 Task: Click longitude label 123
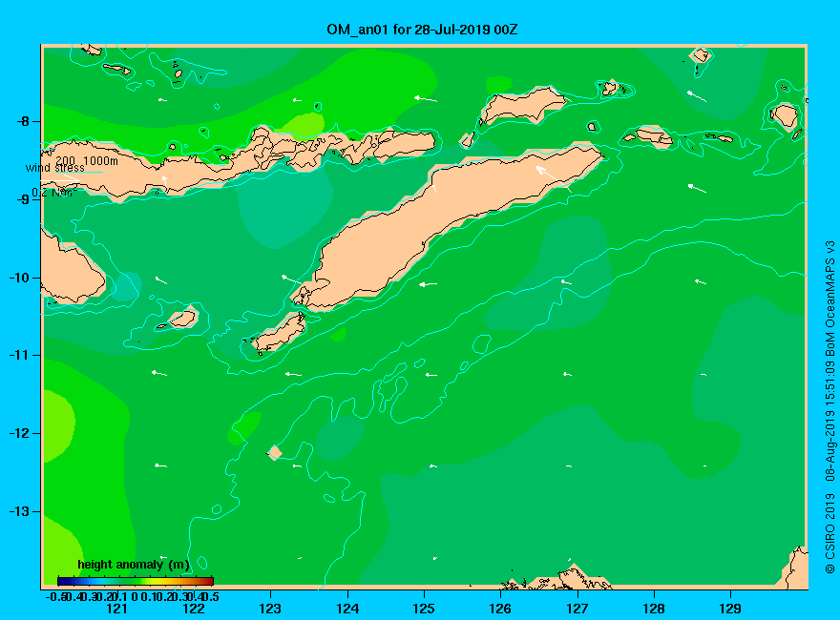270,609
